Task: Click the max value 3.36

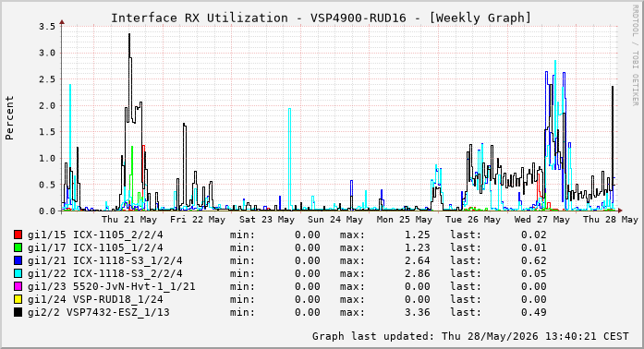Action: pyautogui.click(x=418, y=312)
